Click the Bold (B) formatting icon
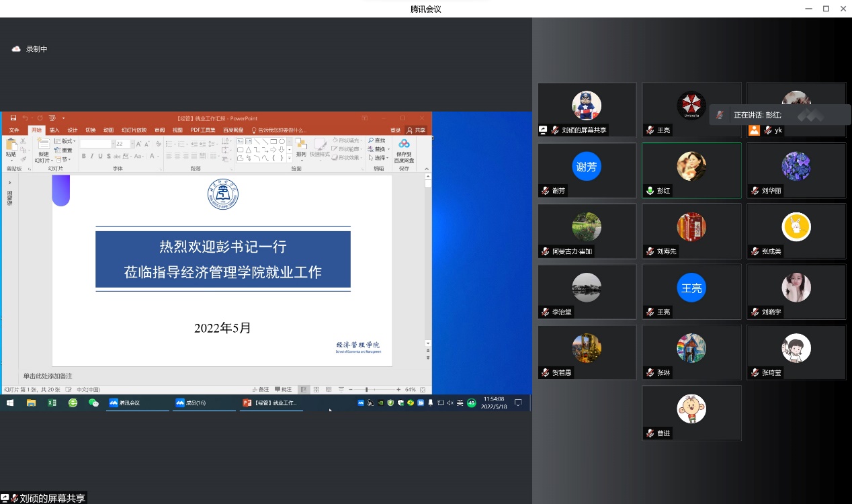The image size is (852, 504). [x=84, y=156]
